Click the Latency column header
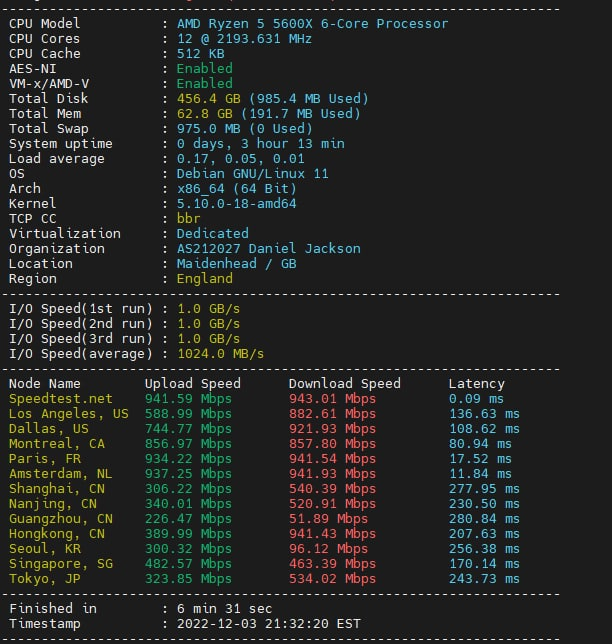 [x=476, y=383]
